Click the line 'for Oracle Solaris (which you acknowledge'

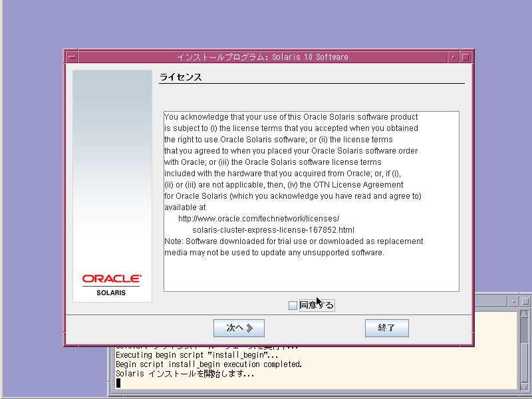[x=293, y=196]
